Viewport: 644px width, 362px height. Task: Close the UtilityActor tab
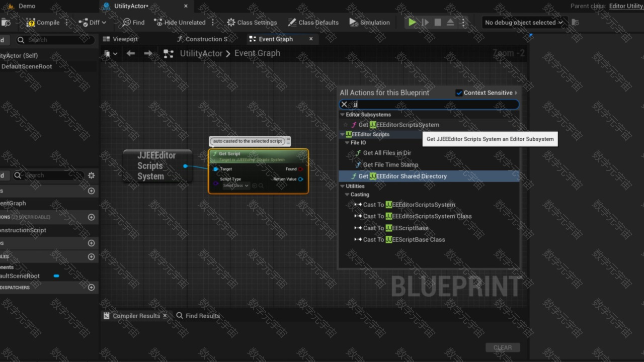click(x=186, y=6)
